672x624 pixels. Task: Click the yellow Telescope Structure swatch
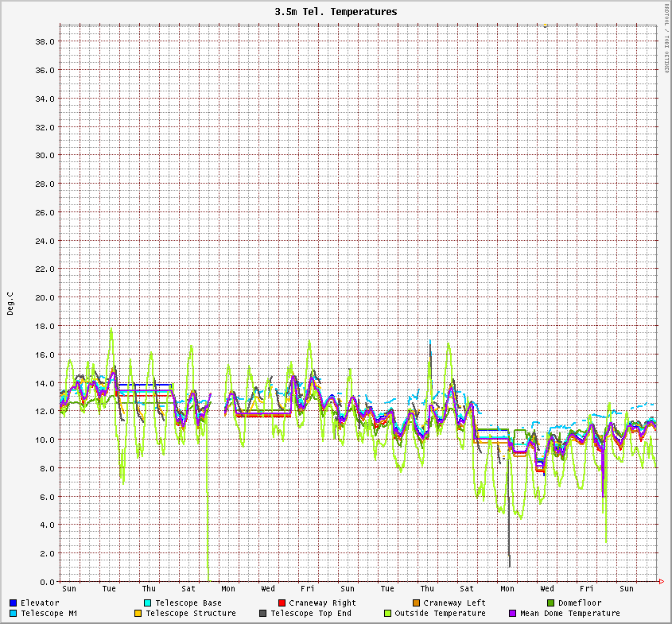point(138,614)
